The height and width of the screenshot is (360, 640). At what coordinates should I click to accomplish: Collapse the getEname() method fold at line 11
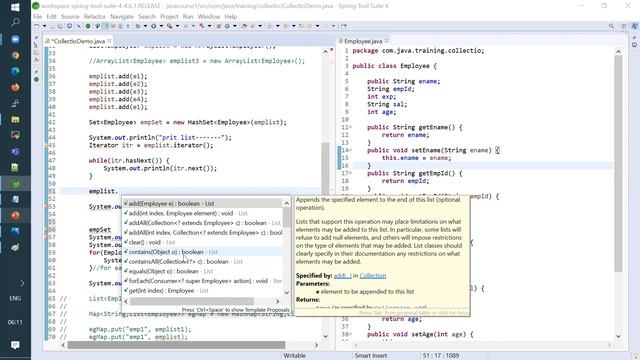point(350,127)
